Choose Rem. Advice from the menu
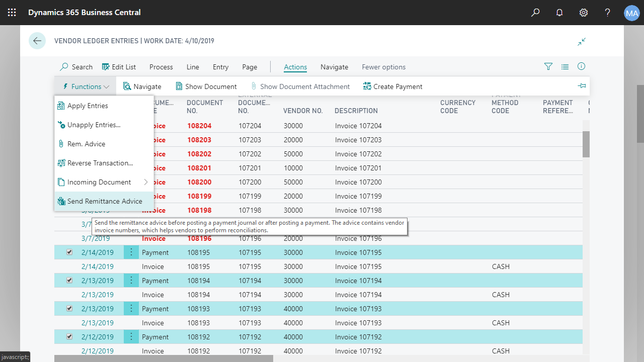Screen dimensions: 644x362 click(x=104, y=144)
